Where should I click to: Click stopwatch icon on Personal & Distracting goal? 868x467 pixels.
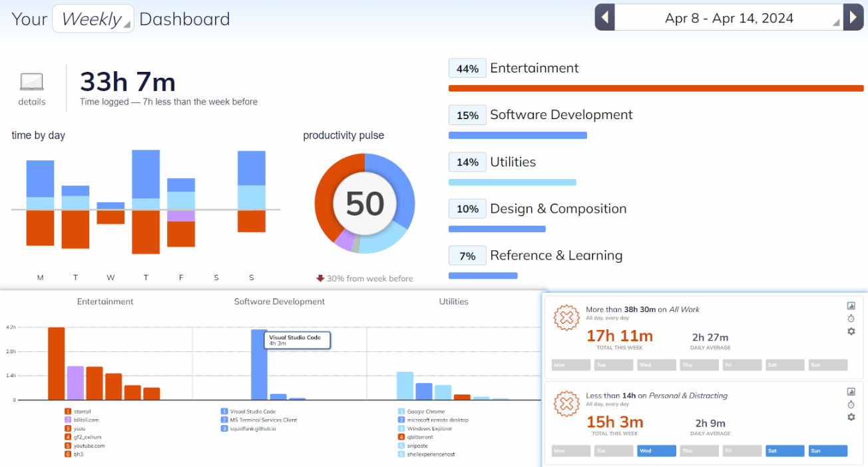851,404
